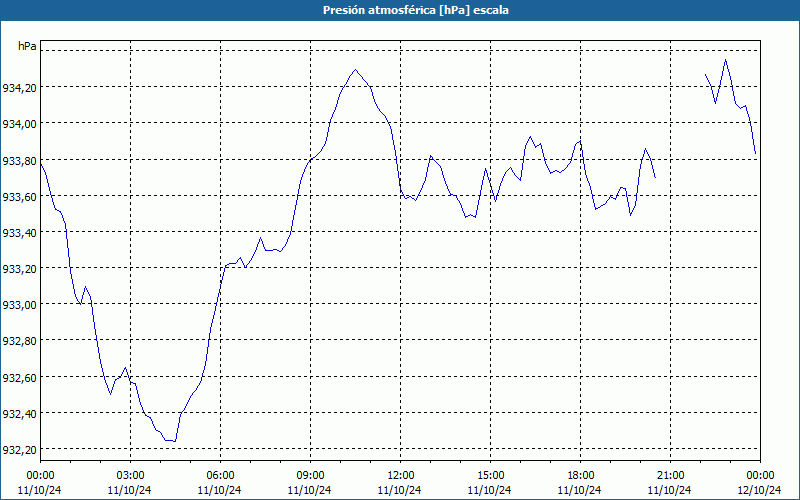Screen dimensions: 800x500
Task: Click the 12/10/24 date label
Action: (x=759, y=490)
